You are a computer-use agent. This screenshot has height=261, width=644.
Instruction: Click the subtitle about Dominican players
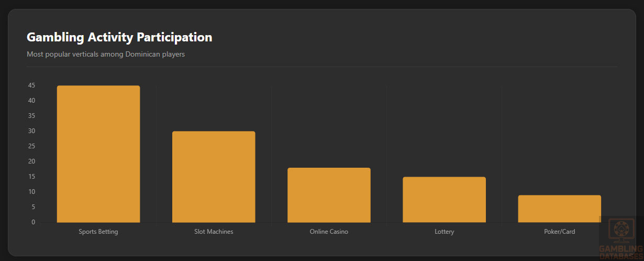tap(106, 54)
